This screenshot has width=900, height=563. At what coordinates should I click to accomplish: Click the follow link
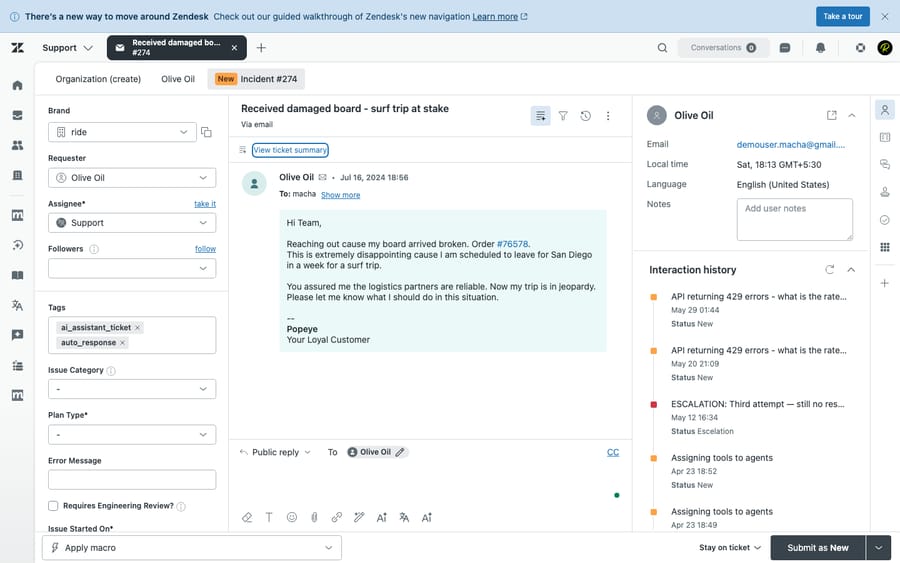pyautogui.click(x=205, y=249)
